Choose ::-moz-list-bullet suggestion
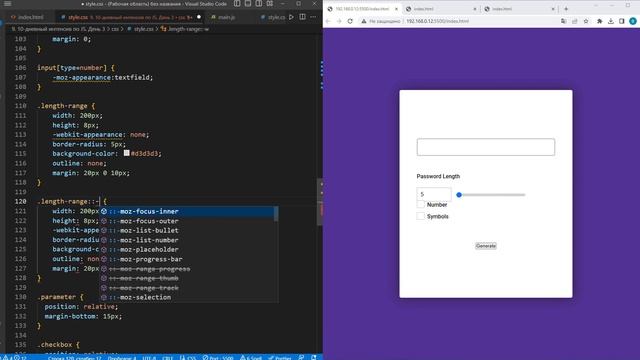This screenshot has width=640, height=360. click(x=189, y=230)
